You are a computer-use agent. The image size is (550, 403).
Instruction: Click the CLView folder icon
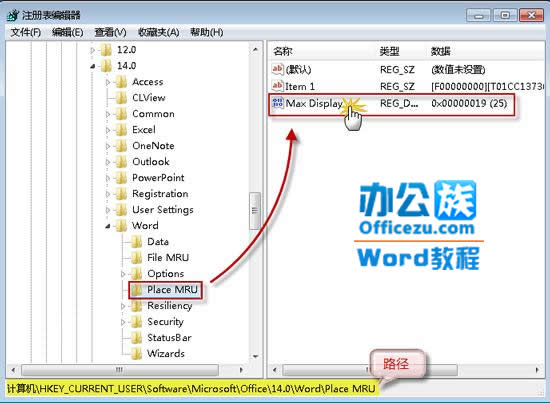tap(121, 98)
